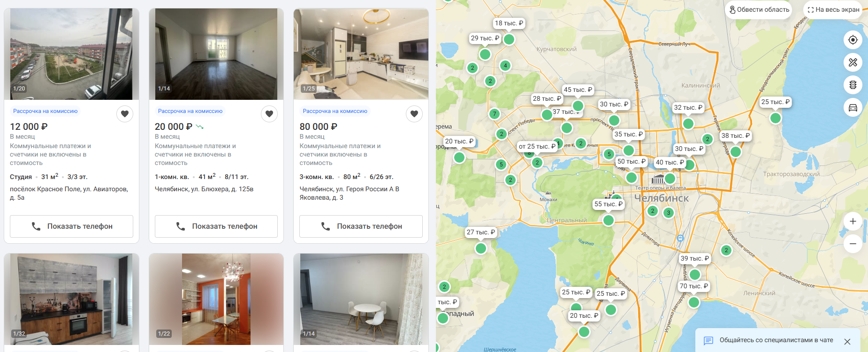Open 'Рассрочка на комиссию' tag on first listing
This screenshot has height=352, width=868.
click(46, 111)
